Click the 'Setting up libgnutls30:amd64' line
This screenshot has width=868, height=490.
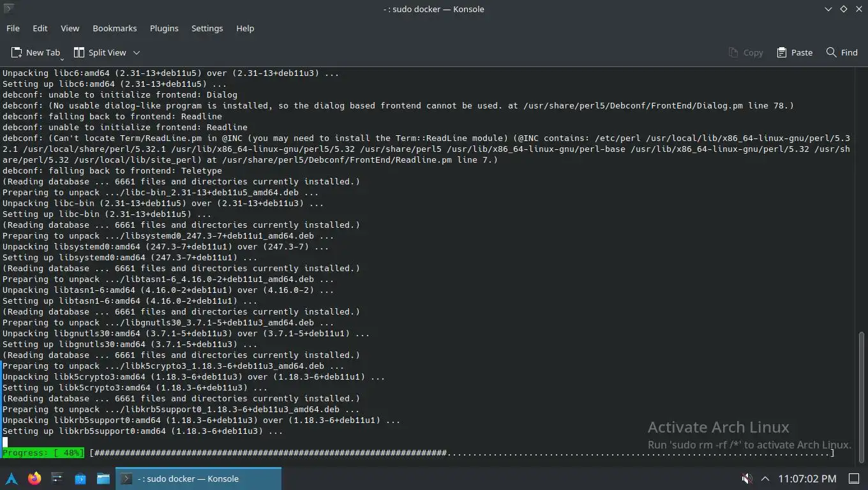pyautogui.click(x=130, y=344)
